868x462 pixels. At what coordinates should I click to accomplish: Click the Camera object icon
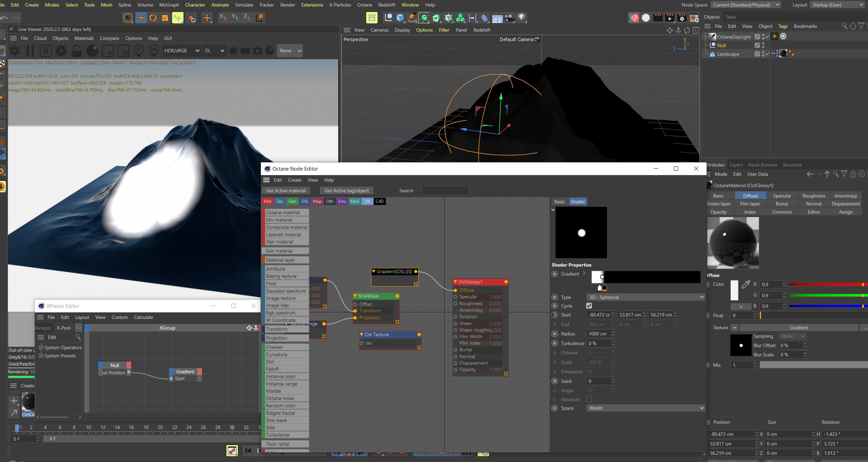[x=509, y=18]
